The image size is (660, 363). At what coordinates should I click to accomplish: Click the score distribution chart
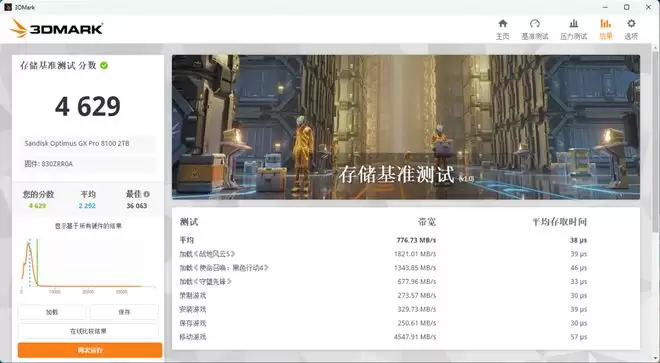[88, 264]
